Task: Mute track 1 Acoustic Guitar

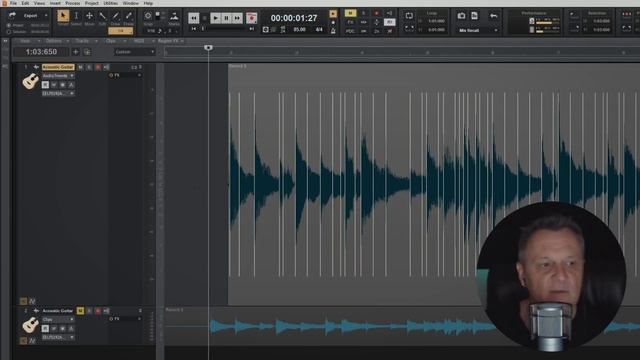Action: click(80, 67)
